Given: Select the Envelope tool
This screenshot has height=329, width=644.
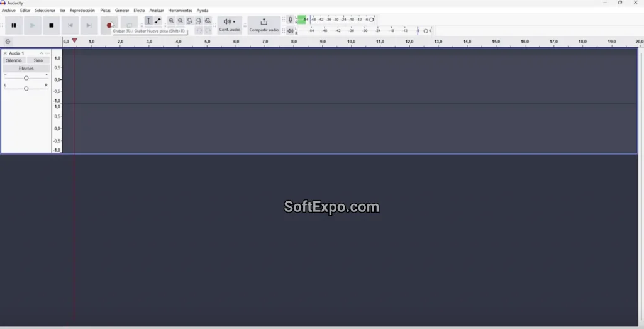Looking at the screenshot, I should click(158, 21).
